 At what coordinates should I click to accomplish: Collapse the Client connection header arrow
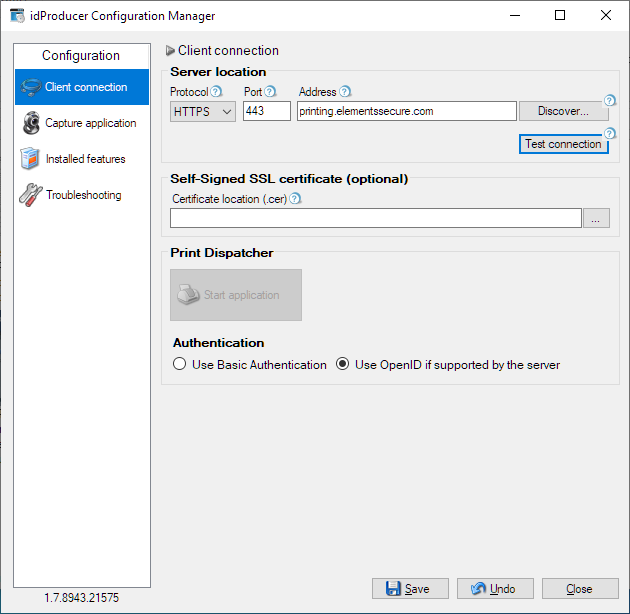[x=170, y=51]
